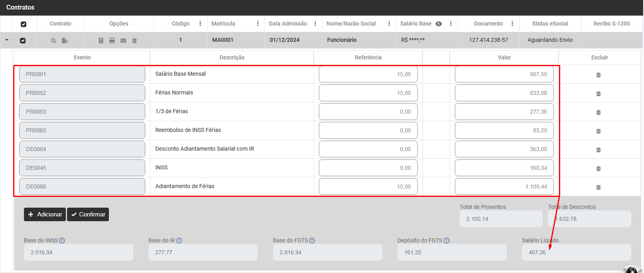Open the Nome/Razão Social column options menu
644x273 pixels.
389,24
